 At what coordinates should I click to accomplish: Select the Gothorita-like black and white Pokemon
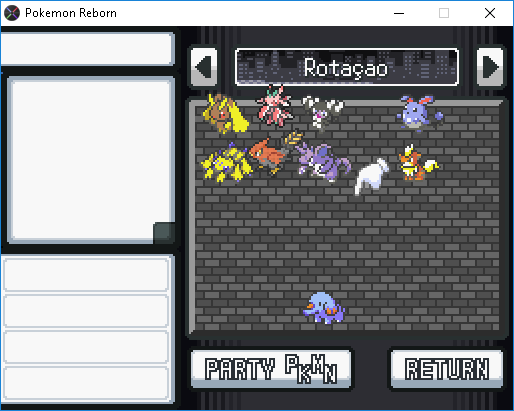[x=322, y=113]
